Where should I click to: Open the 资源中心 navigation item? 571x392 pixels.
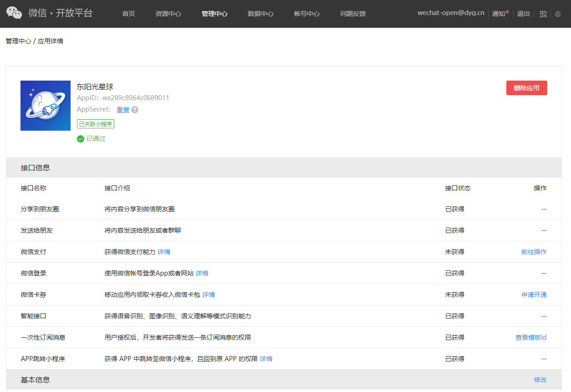(168, 14)
